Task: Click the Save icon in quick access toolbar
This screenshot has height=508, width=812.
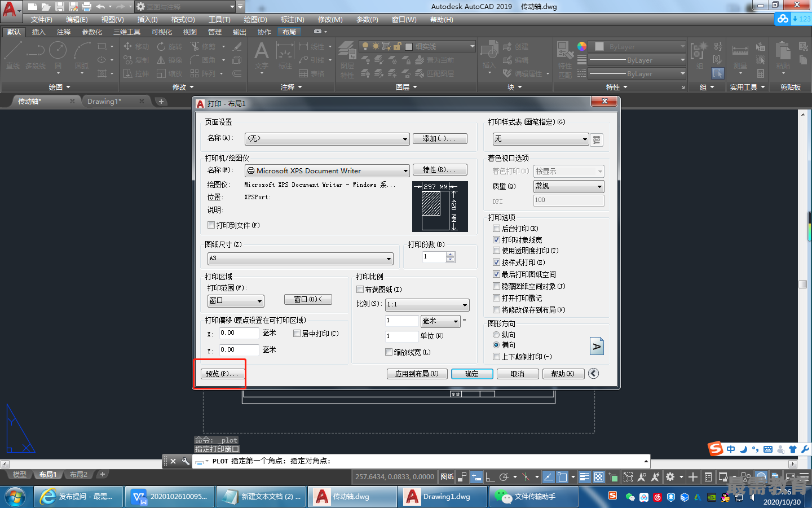Action: (x=60, y=7)
